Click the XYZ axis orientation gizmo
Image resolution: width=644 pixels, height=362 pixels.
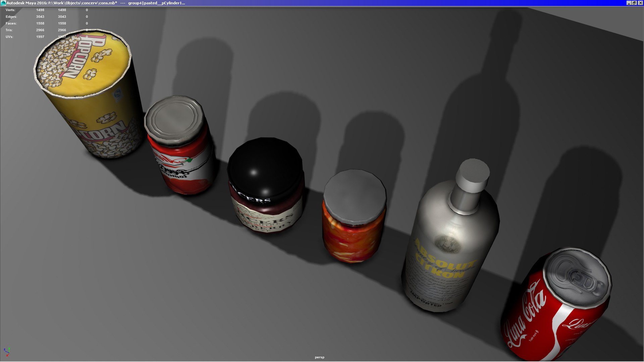(x=7, y=352)
